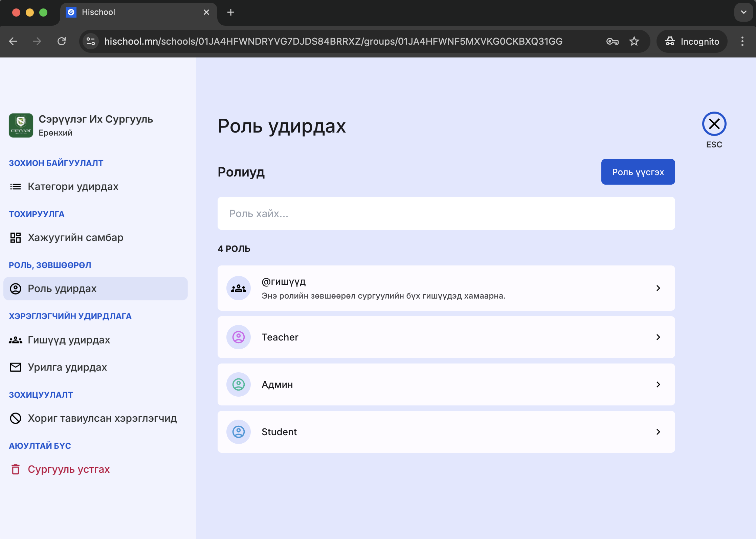Screen dimensions: 756x539
Task: Focus the Роль хайх search field
Action: pos(446,213)
